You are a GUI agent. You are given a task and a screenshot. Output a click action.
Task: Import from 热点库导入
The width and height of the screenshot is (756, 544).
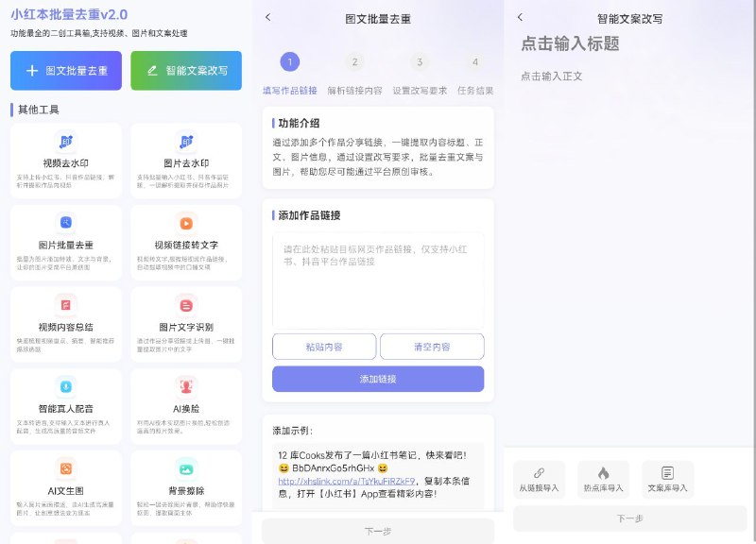coord(603,478)
